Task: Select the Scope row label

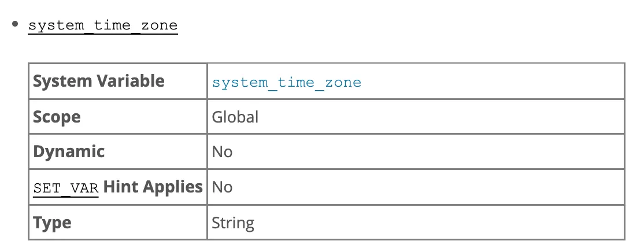Action: (x=57, y=117)
